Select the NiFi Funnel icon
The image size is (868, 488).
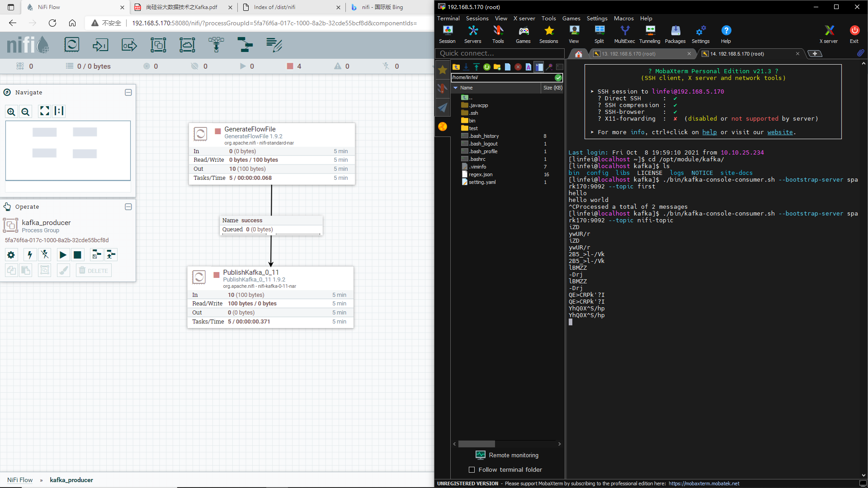point(216,45)
